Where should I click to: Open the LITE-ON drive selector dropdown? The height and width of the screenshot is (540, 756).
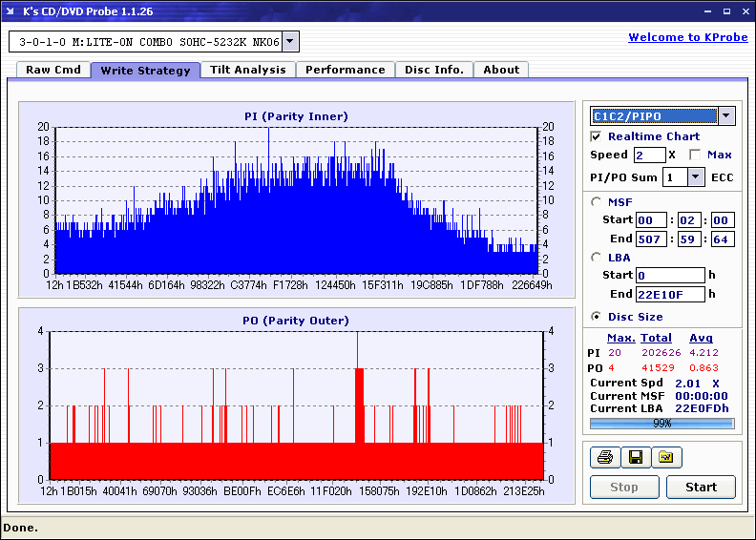pos(290,42)
